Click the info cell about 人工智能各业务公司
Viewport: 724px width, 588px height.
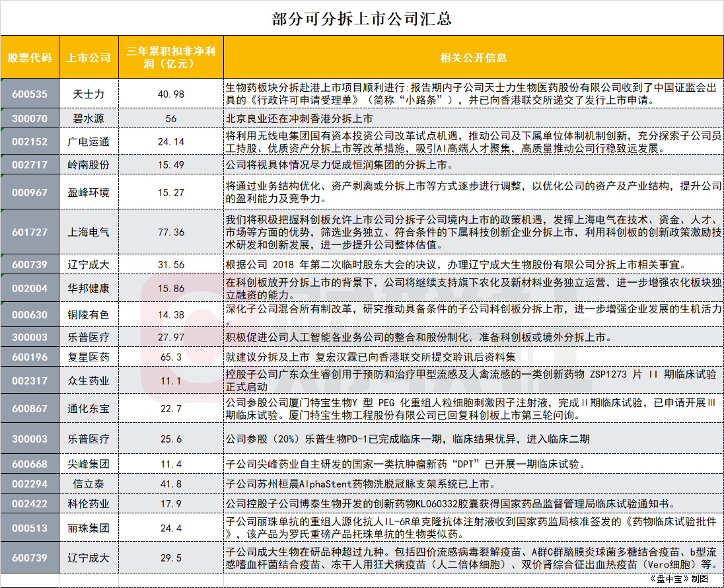tap(473, 337)
